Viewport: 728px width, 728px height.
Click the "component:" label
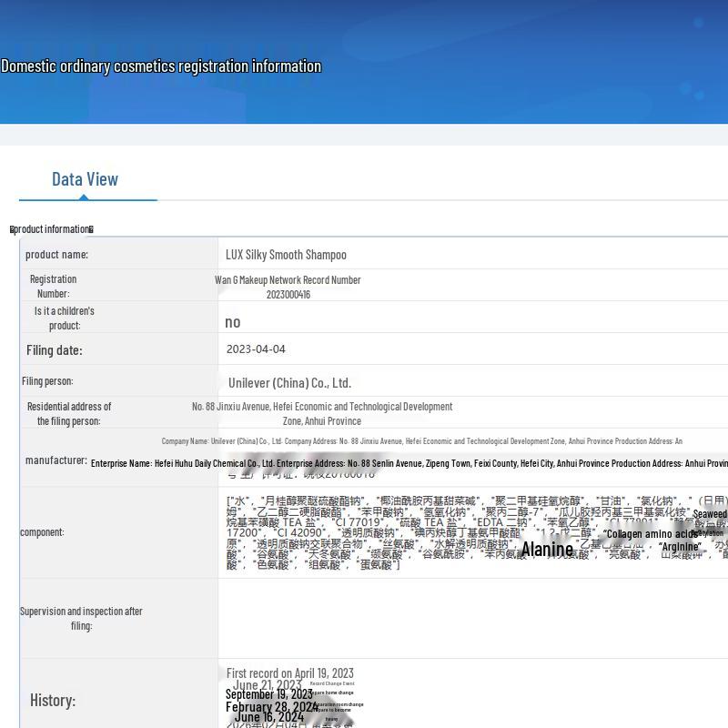42,532
